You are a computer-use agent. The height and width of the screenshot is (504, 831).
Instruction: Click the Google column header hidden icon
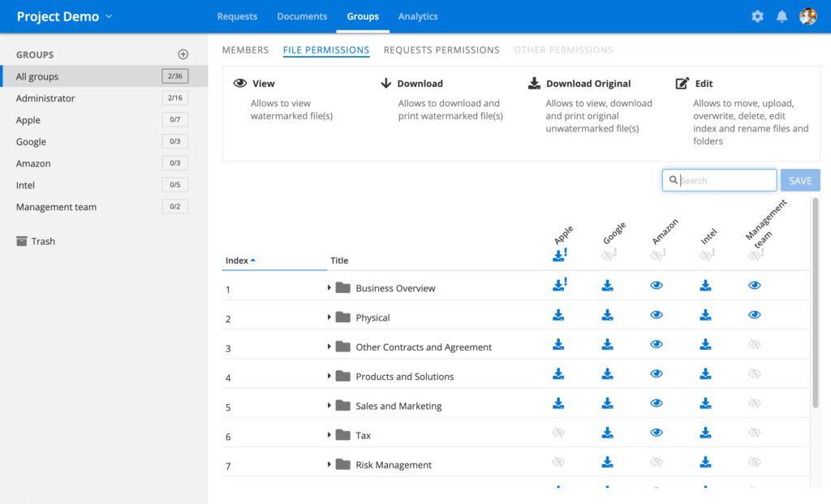click(609, 255)
